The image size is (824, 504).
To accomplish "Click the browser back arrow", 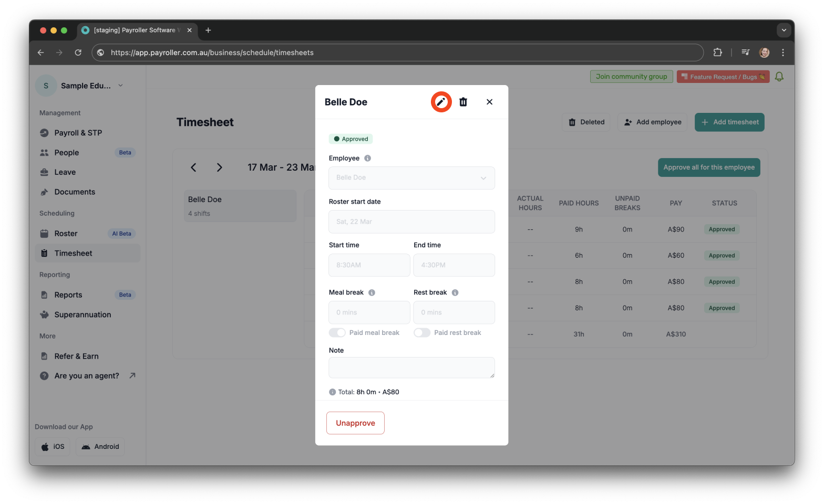I will tap(40, 52).
